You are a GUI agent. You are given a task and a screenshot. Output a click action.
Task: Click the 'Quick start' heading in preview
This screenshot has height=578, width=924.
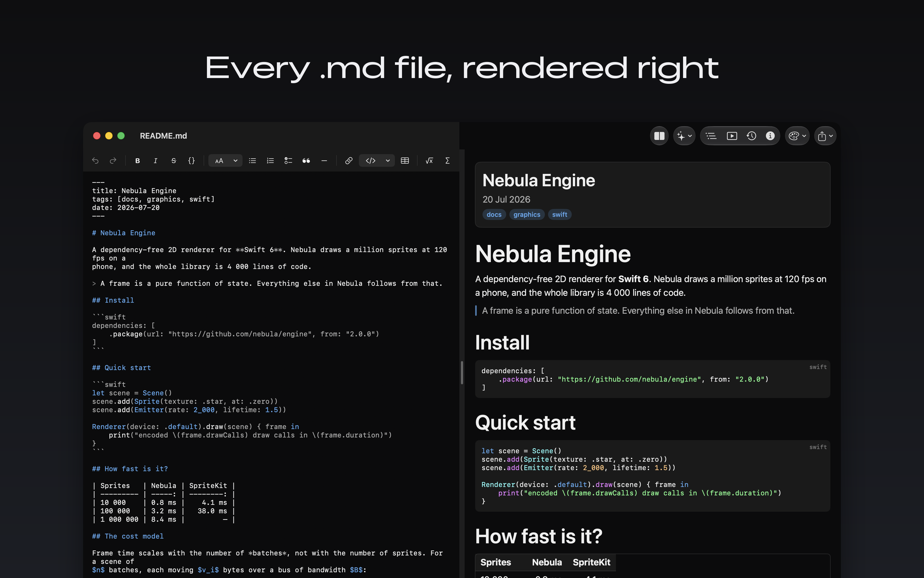tap(526, 423)
